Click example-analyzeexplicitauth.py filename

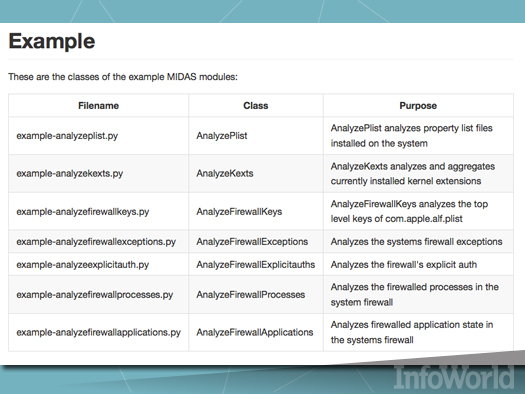point(83,265)
